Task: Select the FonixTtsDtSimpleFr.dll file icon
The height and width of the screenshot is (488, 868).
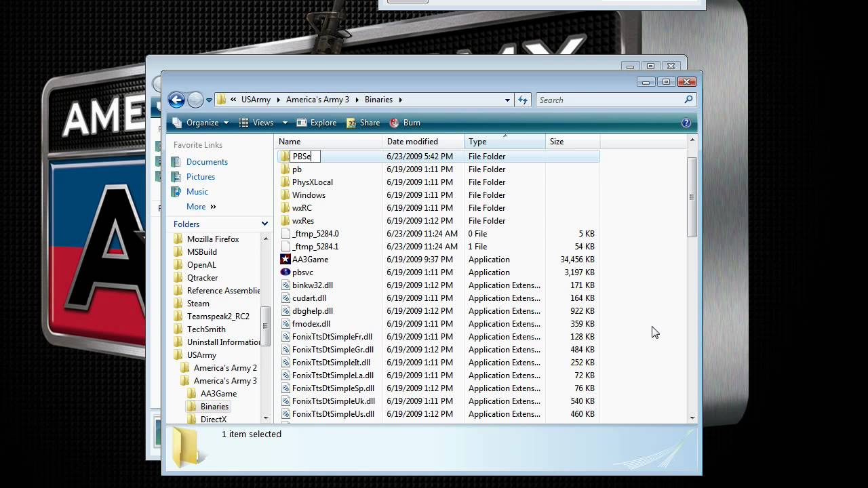Action: click(285, 337)
